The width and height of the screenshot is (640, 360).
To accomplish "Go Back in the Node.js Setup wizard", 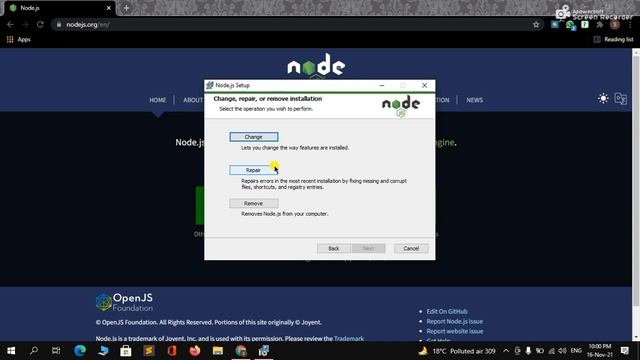I will [334, 248].
